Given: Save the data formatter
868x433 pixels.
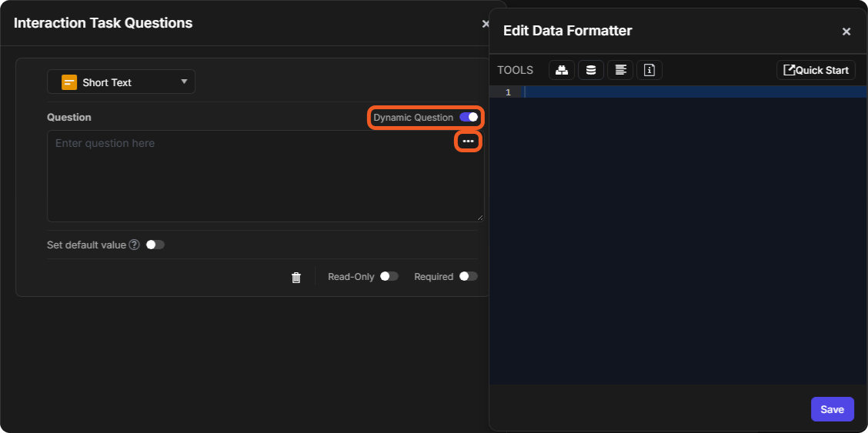Looking at the screenshot, I should [832, 409].
